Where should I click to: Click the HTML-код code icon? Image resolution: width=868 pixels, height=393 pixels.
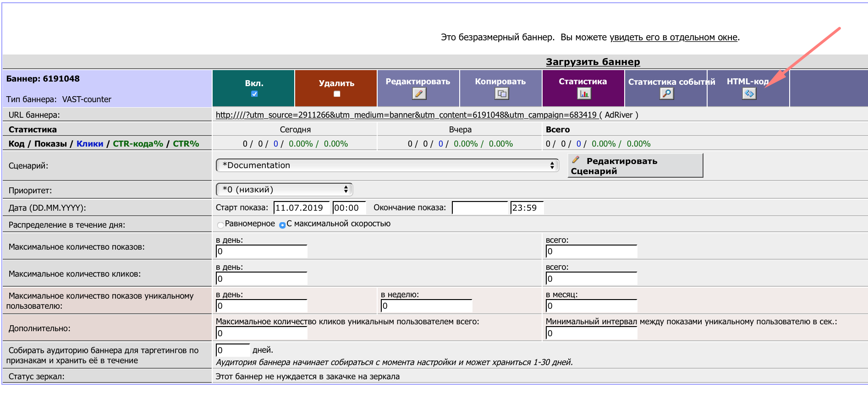click(749, 94)
